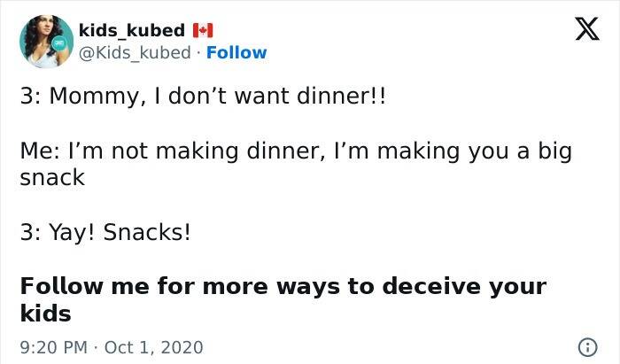620x364 pixels.
Task: Click the words "big" in the tweet
Action: pyautogui.click(x=553, y=151)
